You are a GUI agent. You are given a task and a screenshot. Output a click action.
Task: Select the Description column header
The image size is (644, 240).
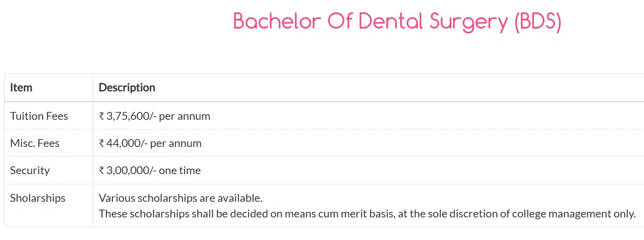127,88
